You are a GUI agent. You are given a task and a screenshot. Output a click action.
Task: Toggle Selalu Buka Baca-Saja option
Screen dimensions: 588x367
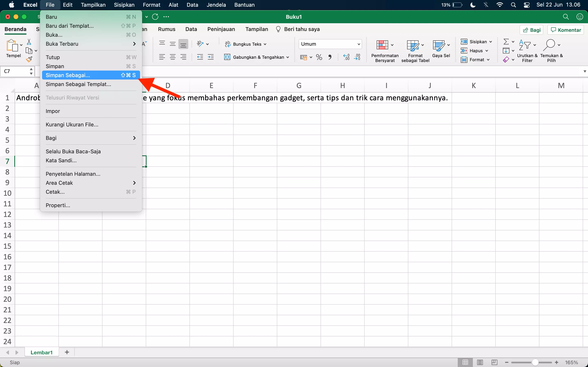click(73, 151)
